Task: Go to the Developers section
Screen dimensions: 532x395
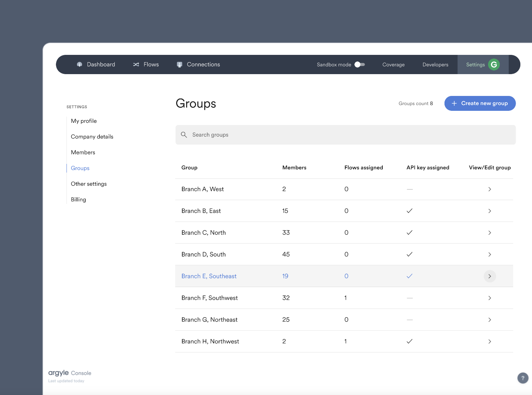Action: coord(435,64)
